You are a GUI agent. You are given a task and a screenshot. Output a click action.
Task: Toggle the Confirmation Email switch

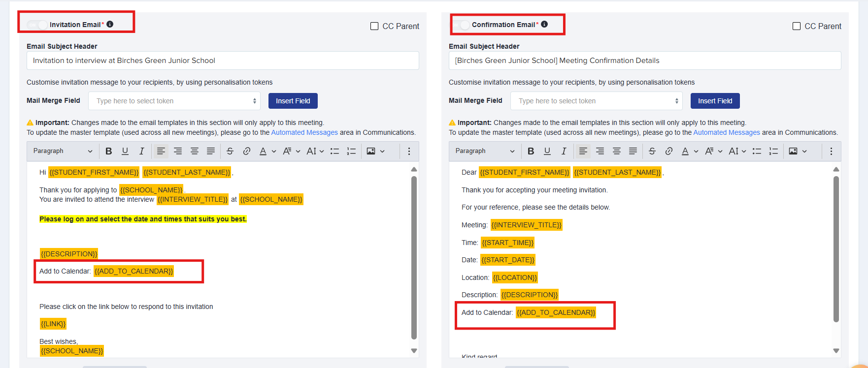pyautogui.click(x=461, y=25)
